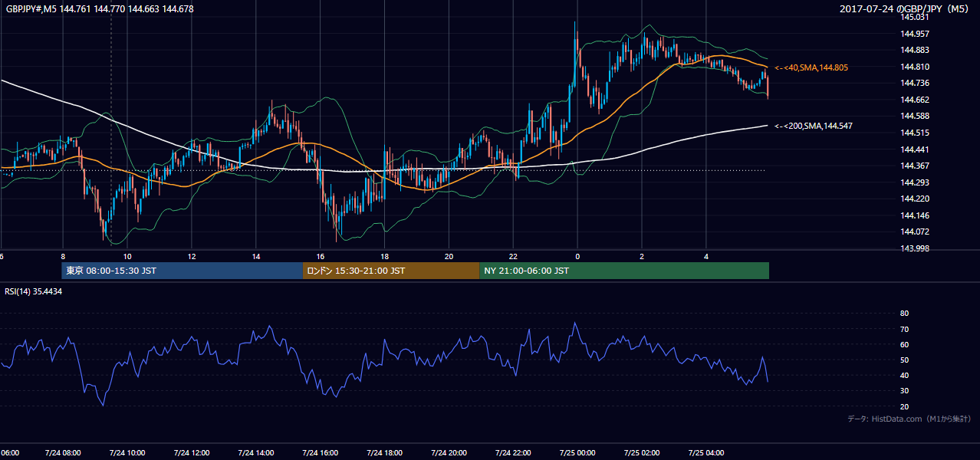Viewport: 980px width, 460px height.
Task: Click the 7/24 10:00 time axis label
Action: [127, 452]
